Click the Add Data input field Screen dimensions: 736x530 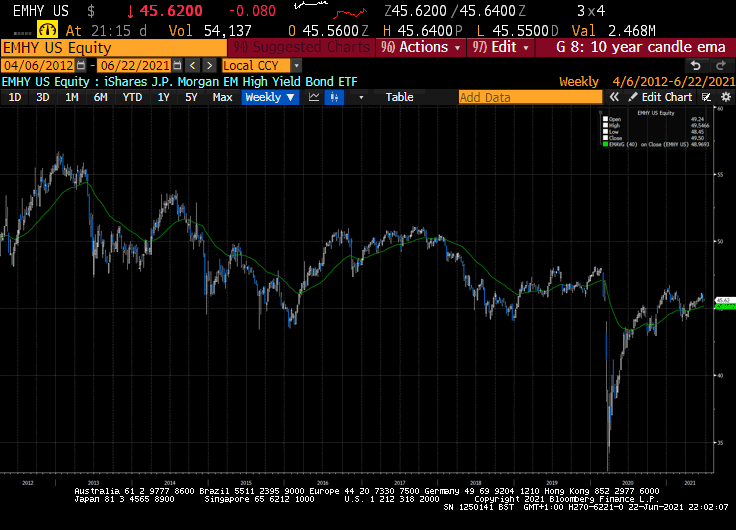[x=530, y=97]
